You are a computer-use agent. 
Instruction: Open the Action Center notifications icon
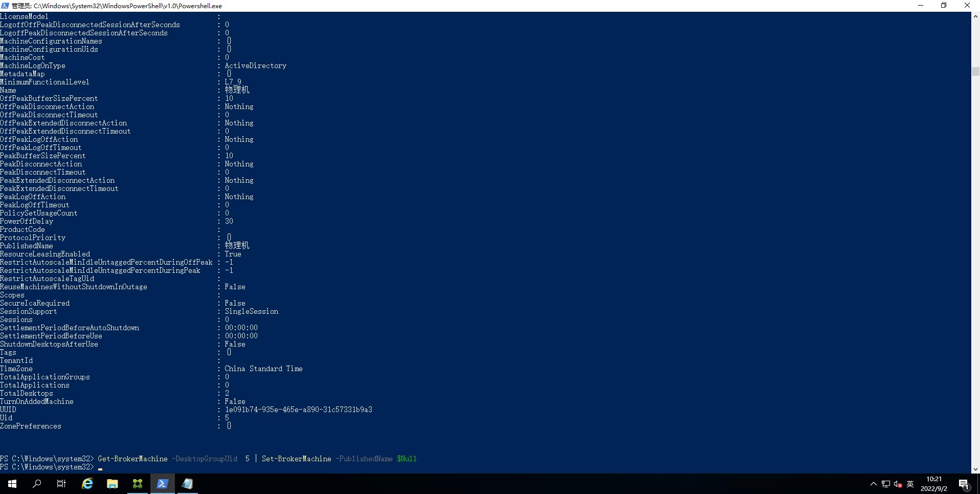[x=964, y=484]
